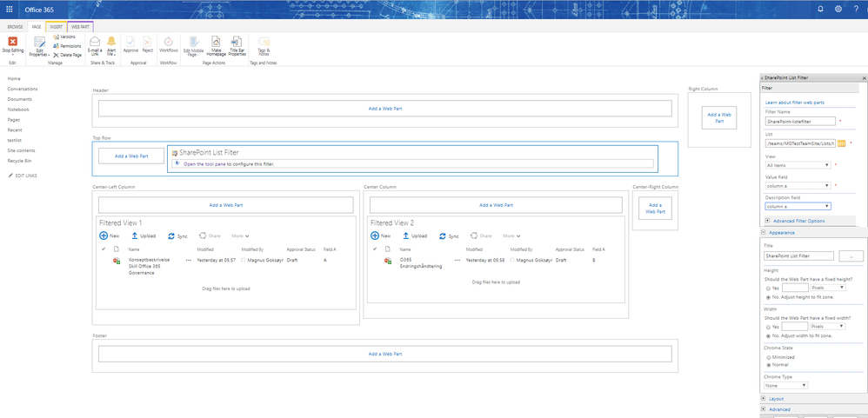Click the ellipsis button beside Title field
The height and width of the screenshot is (418, 868).
(x=851, y=256)
